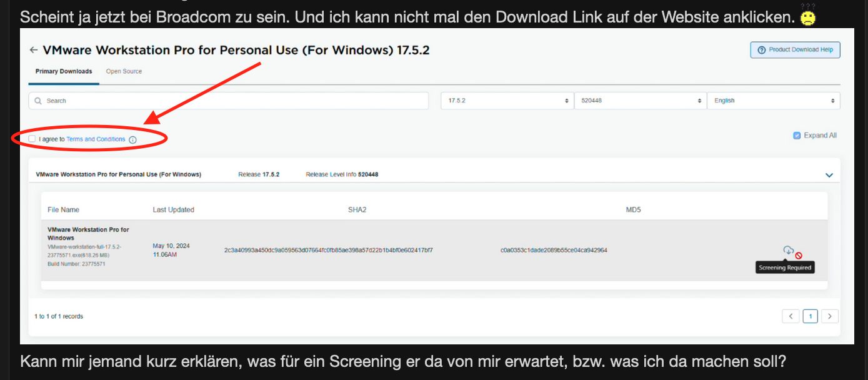
Task: Select the SHA2 hash value 2c3a40993a…
Action: point(329,251)
